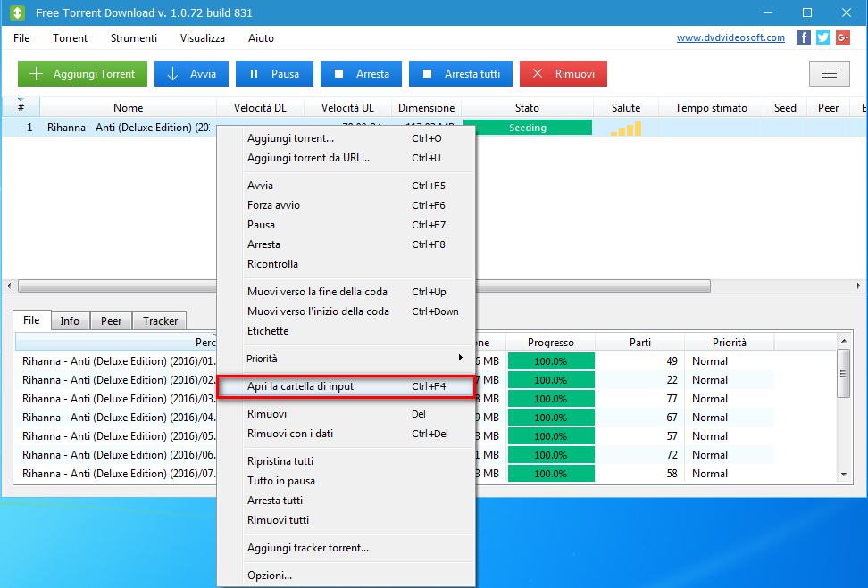Open the Torrent menu
868x588 pixels.
[x=71, y=38]
